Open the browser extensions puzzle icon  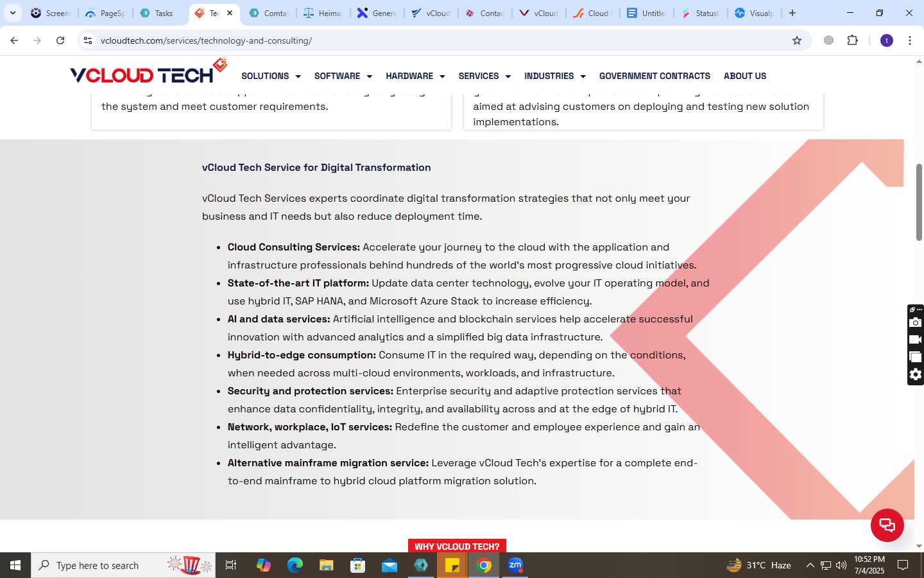coord(852,40)
